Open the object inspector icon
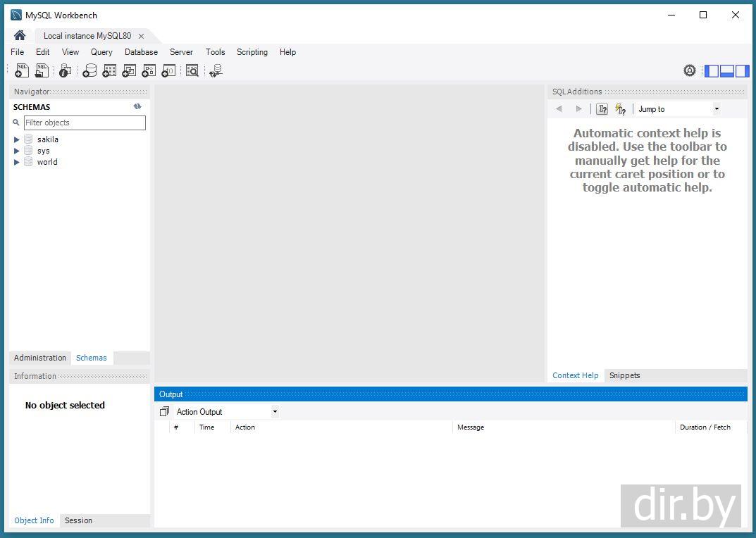This screenshot has width=756, height=538. pos(65,70)
